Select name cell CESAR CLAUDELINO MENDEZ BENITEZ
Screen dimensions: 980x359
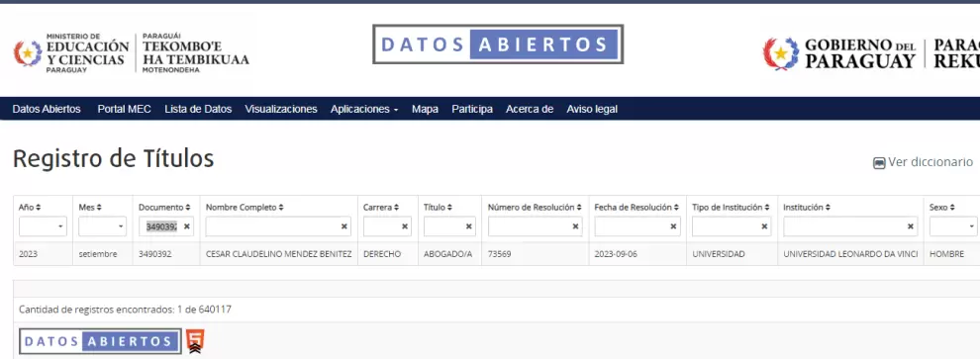click(279, 255)
